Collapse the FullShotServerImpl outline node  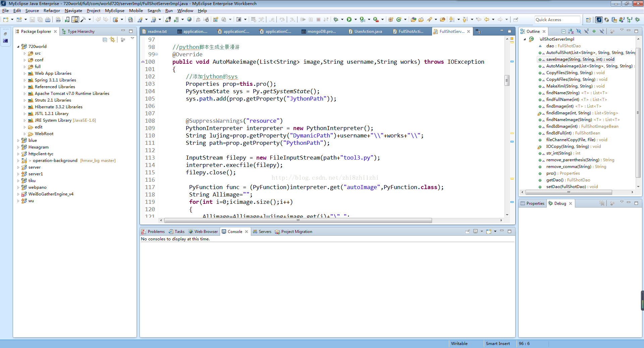point(525,39)
